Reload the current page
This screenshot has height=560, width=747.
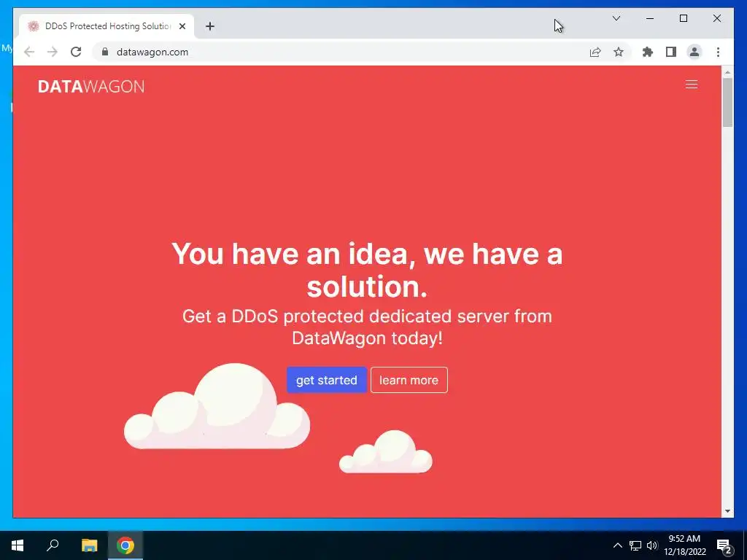click(x=76, y=52)
